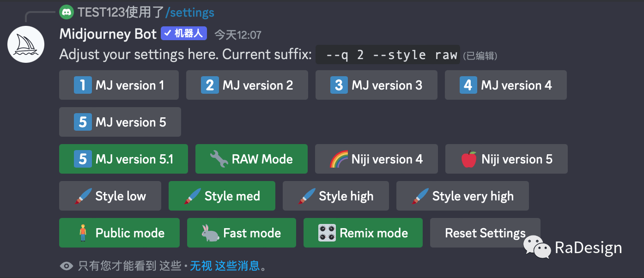Toggle Public mode off
The height and width of the screenshot is (278, 644).
[119, 233]
